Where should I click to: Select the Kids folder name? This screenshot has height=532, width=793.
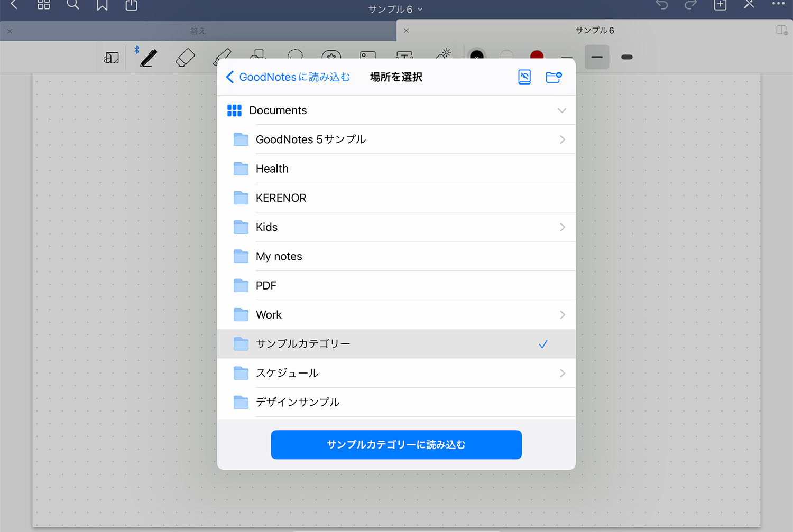coord(266,227)
